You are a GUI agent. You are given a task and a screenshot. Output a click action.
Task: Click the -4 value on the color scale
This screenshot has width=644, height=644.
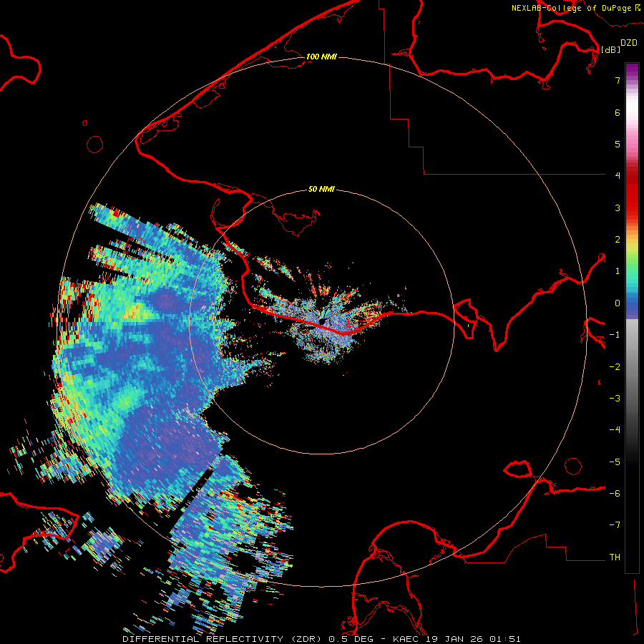click(615, 430)
